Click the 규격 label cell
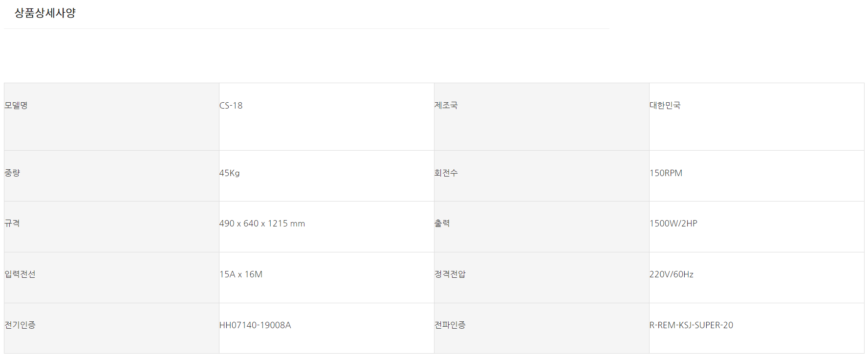The height and width of the screenshot is (359, 868). pyautogui.click(x=12, y=224)
